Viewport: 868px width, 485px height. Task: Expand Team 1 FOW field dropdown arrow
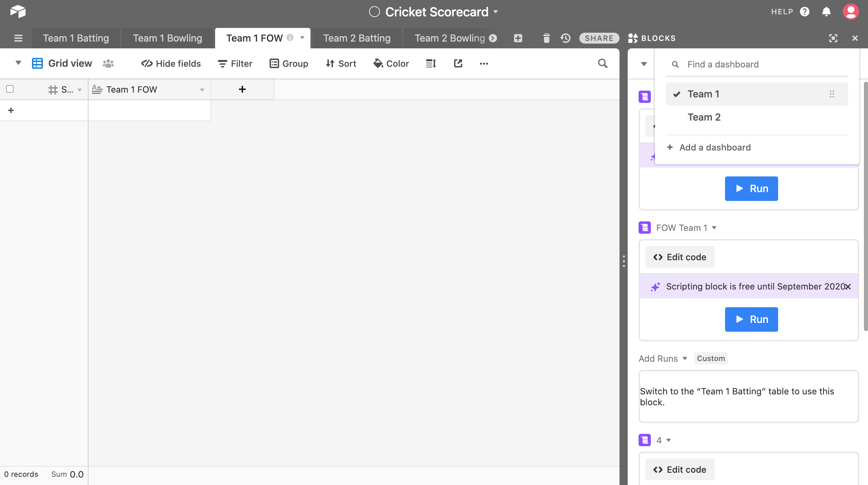202,90
